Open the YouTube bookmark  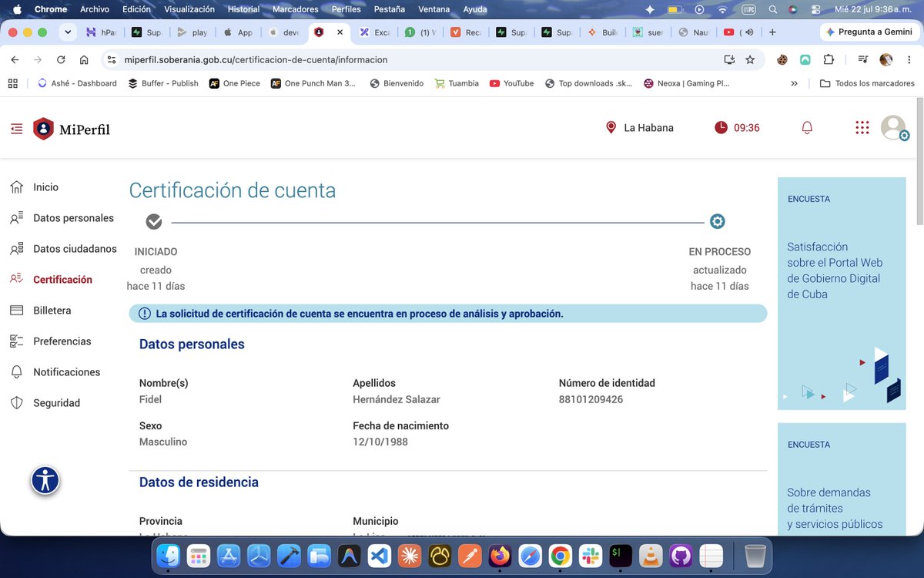(511, 83)
